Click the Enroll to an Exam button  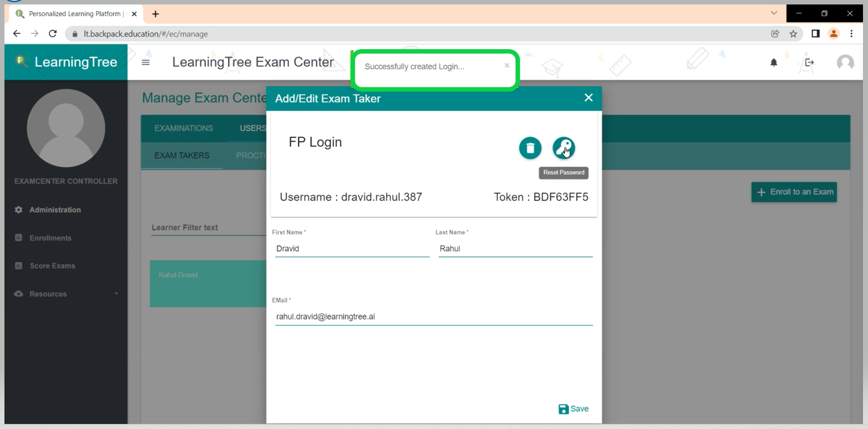[794, 192]
